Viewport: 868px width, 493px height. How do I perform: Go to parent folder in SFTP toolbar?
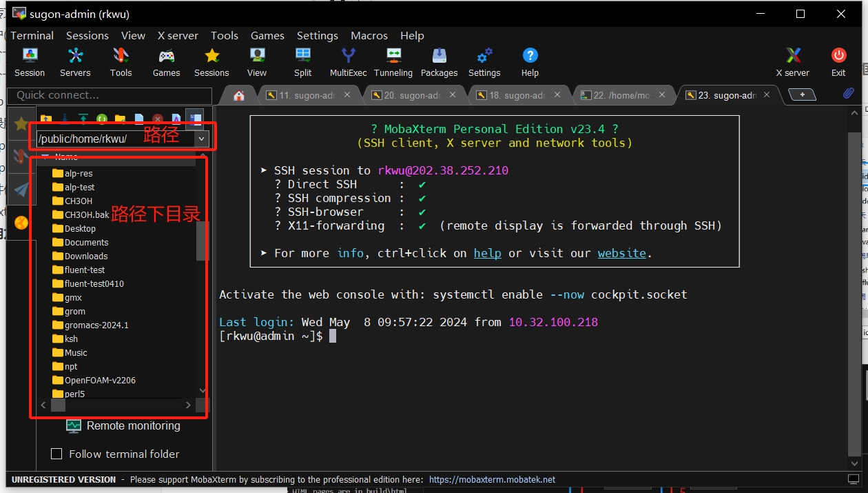pyautogui.click(x=46, y=119)
